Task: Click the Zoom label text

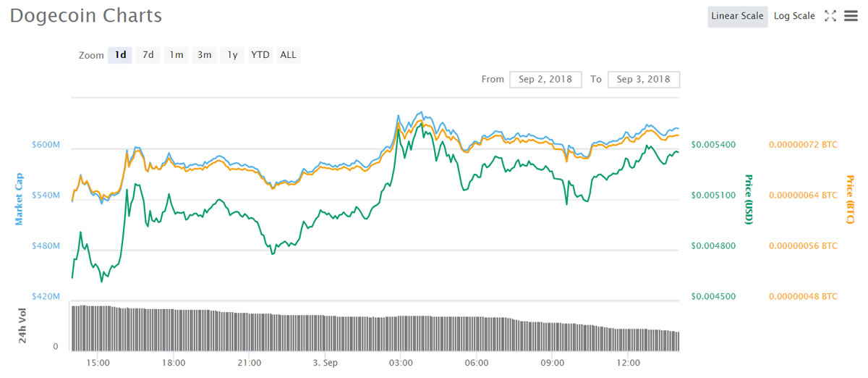Action: [91, 55]
